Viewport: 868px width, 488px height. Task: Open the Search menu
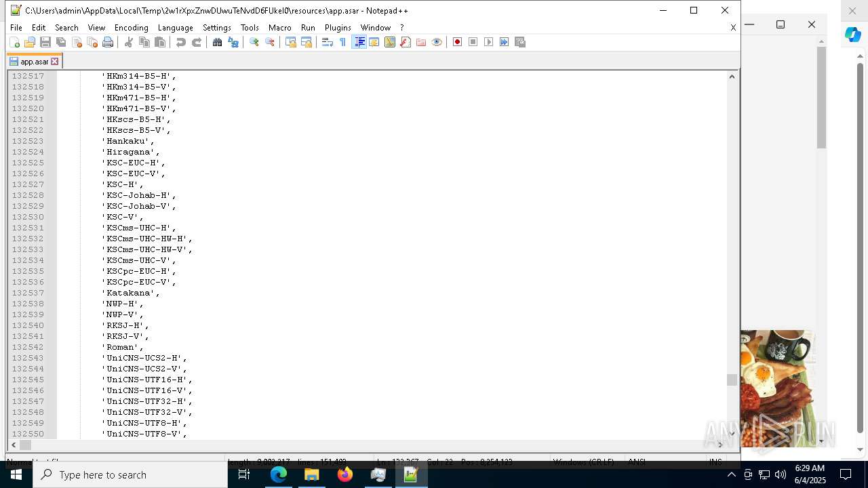66,28
